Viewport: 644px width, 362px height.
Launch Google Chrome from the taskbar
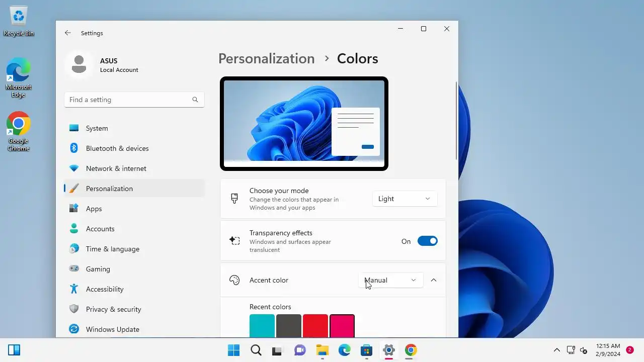(411, 350)
